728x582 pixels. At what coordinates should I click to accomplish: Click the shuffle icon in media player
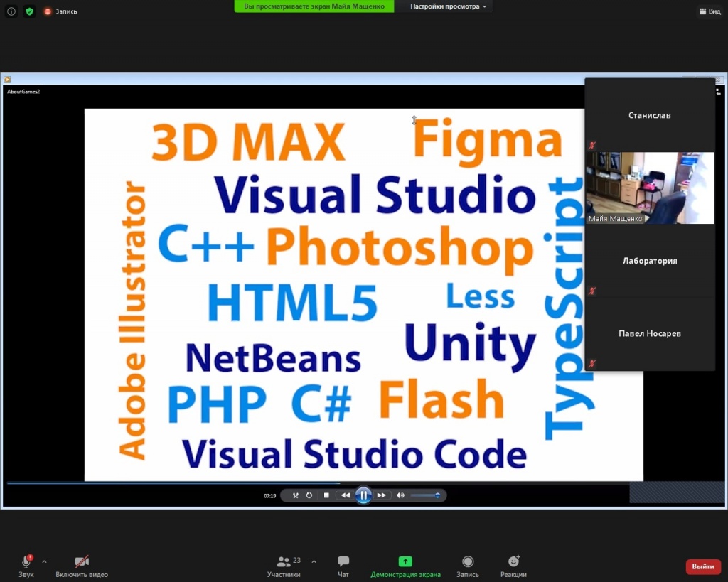[x=295, y=495]
